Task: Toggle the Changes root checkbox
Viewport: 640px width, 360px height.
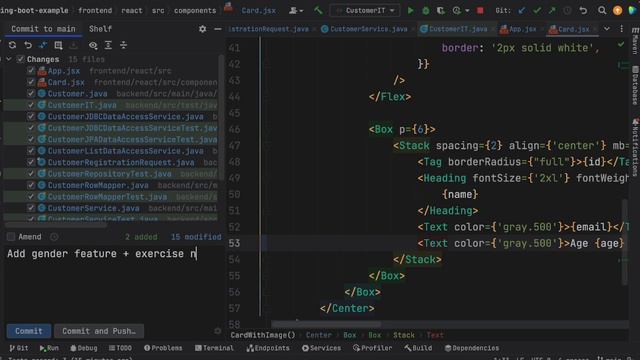Action: pyautogui.click(x=20, y=60)
